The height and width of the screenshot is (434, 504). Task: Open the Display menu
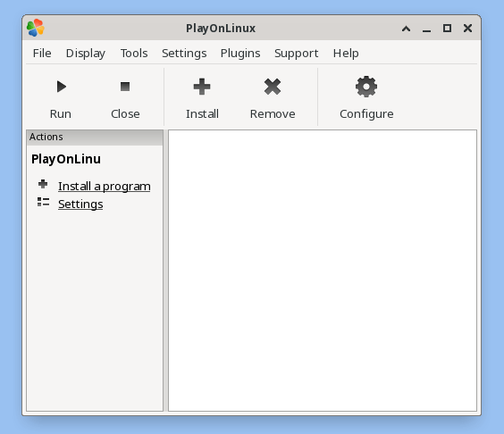click(86, 53)
